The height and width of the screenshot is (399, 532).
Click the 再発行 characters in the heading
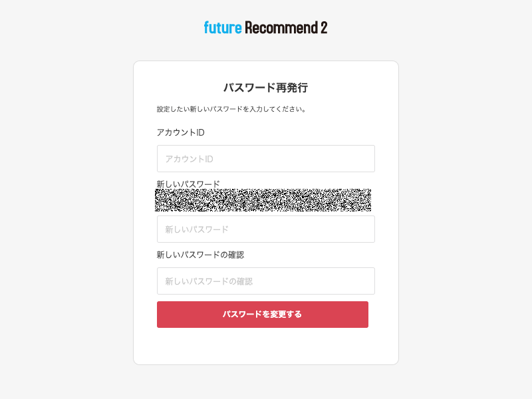tap(292, 88)
